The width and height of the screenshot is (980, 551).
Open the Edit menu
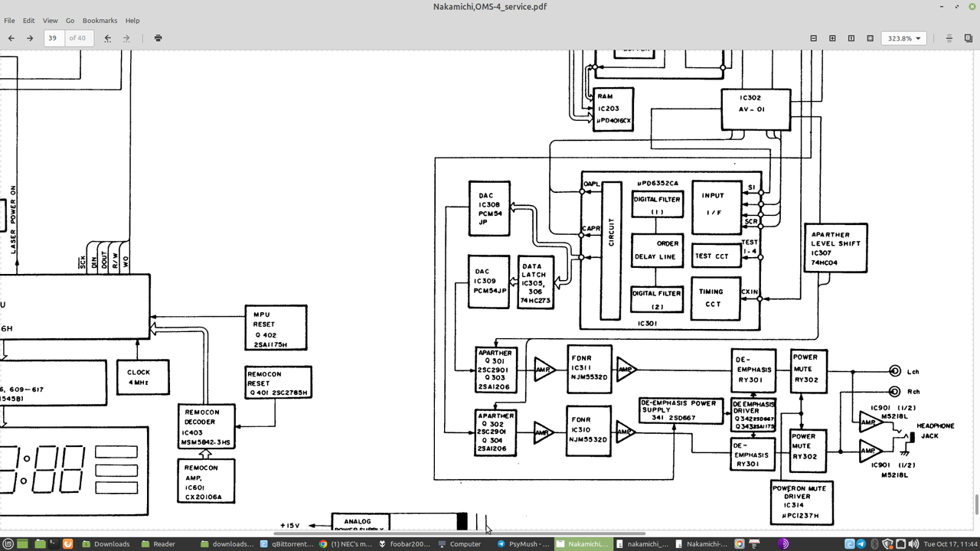28,21
